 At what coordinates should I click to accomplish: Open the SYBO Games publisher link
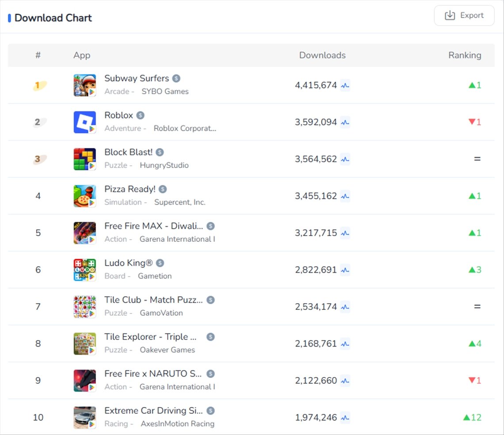tap(165, 92)
